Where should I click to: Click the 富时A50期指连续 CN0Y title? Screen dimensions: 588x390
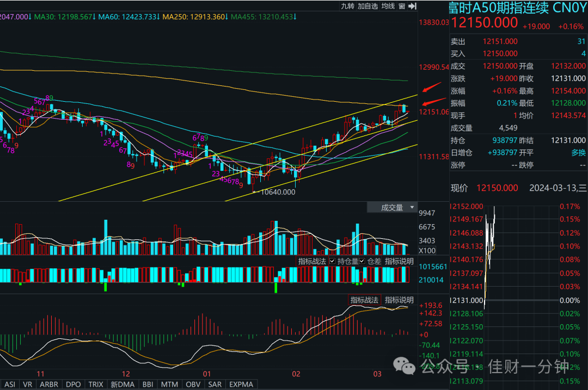pos(518,8)
